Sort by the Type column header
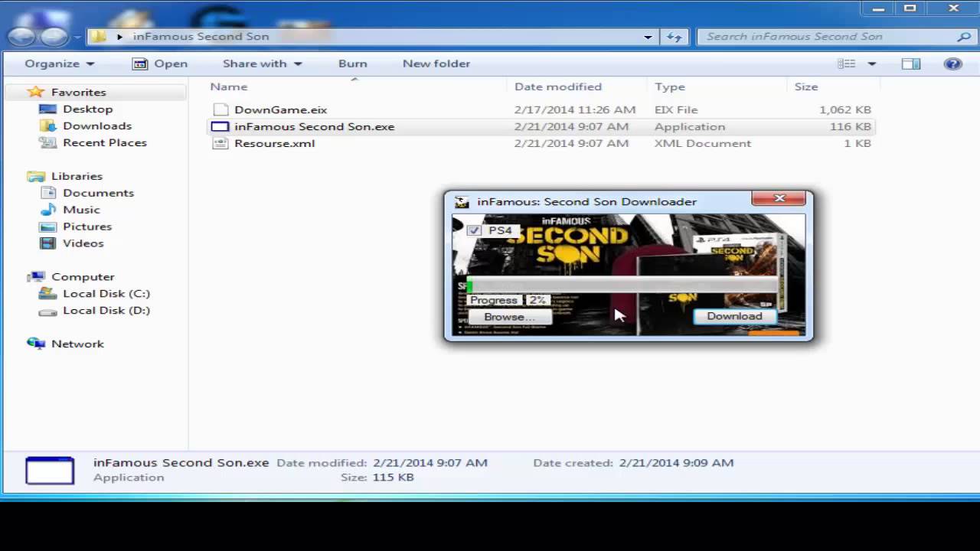 [670, 86]
